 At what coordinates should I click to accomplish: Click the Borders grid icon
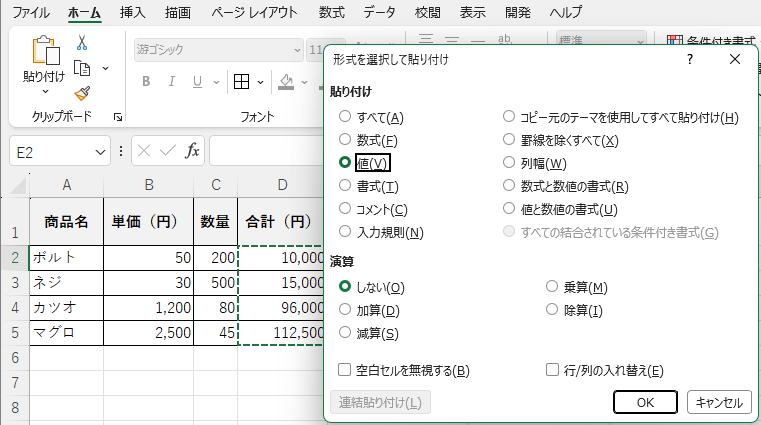coord(241,82)
